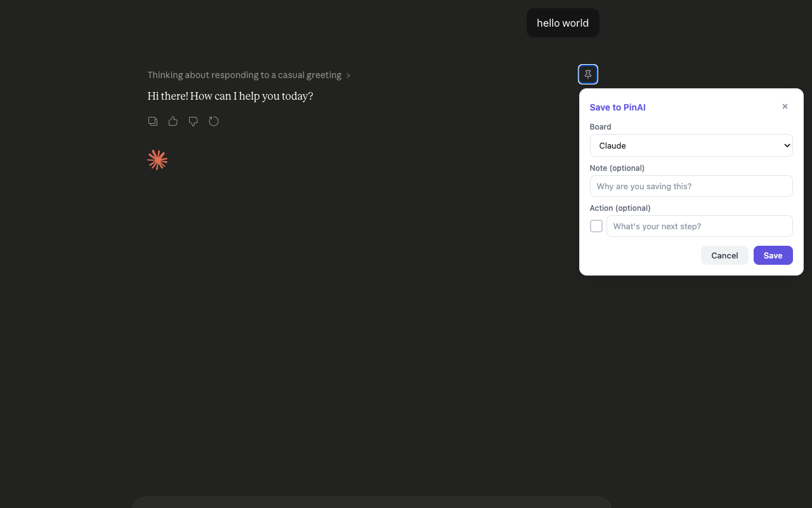Image resolution: width=812 pixels, height=508 pixels.
Task: Focus the 'What's your next step?' field
Action: point(699,226)
